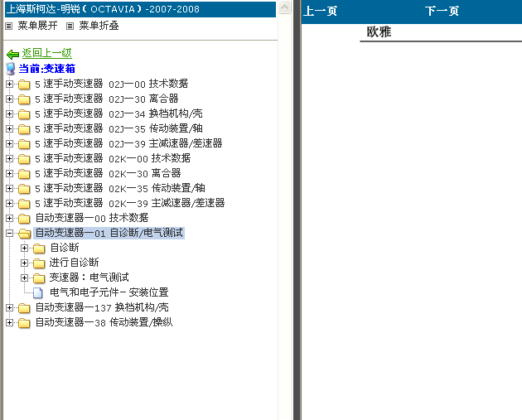
Task: Open 变速器：电气测试 tree item
Action: [89, 278]
